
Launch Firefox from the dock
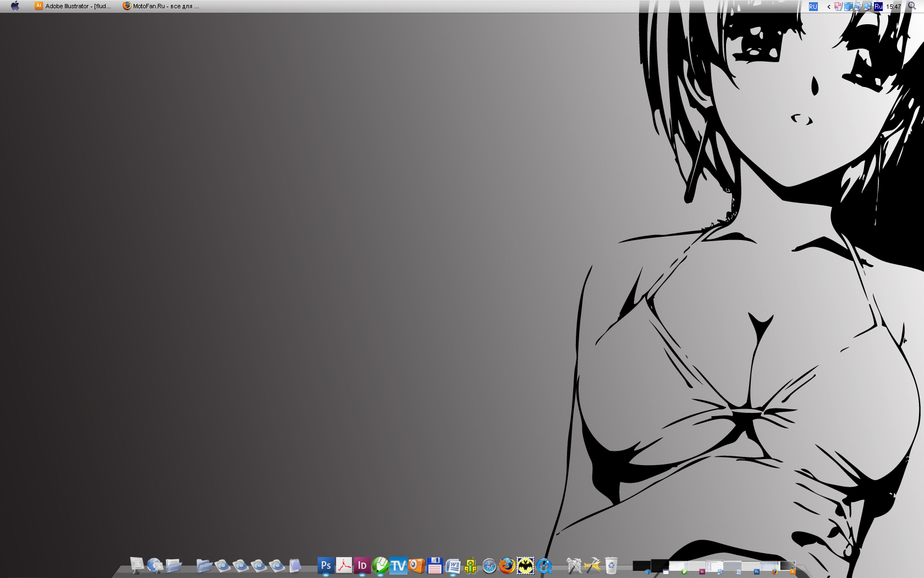tap(507, 565)
